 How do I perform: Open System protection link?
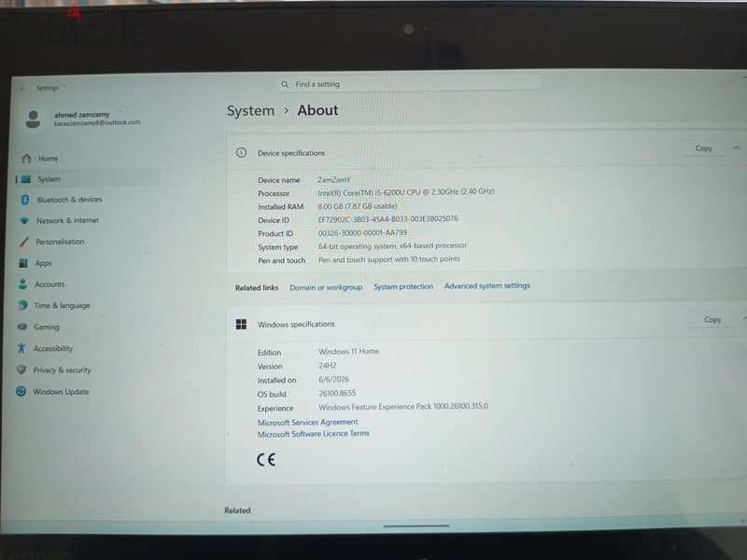(403, 287)
